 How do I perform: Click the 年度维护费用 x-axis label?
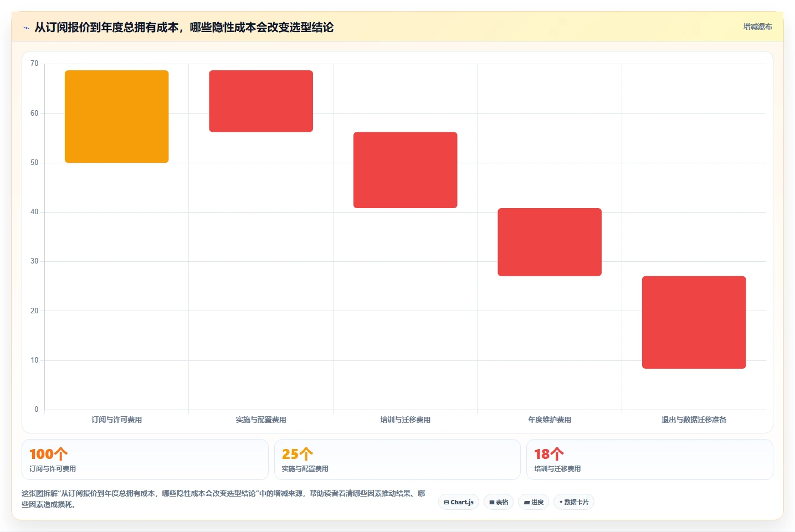click(550, 420)
